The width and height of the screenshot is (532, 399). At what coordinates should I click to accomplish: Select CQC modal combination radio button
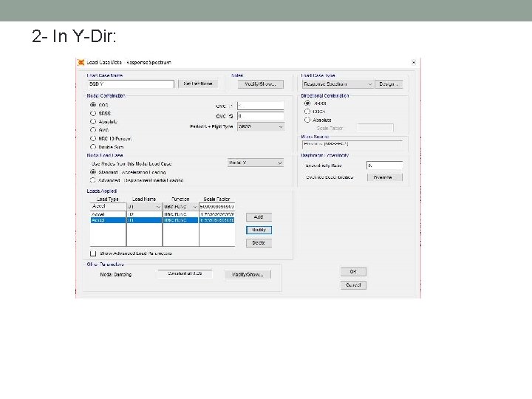pyautogui.click(x=93, y=105)
